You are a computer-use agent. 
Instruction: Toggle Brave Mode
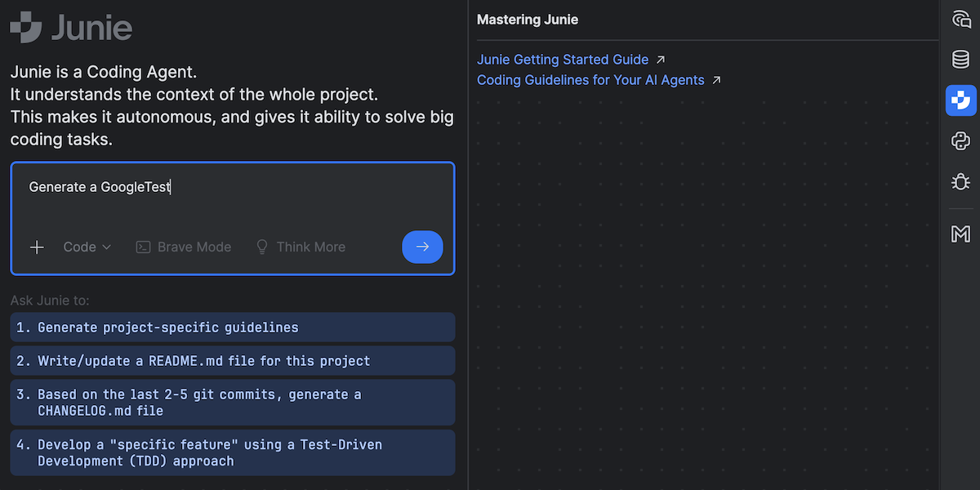coord(184,247)
